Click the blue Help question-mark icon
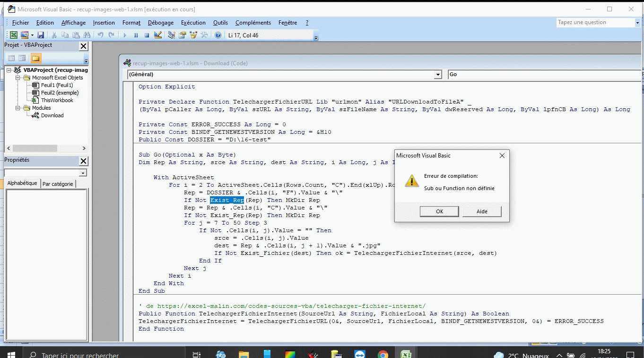The width and height of the screenshot is (644, 358). click(x=218, y=35)
